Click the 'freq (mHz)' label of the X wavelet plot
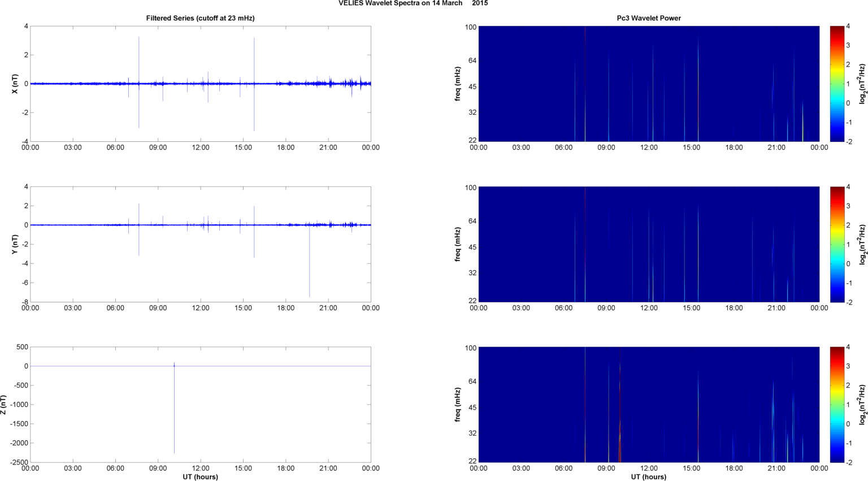The width and height of the screenshot is (868, 481). (458, 84)
